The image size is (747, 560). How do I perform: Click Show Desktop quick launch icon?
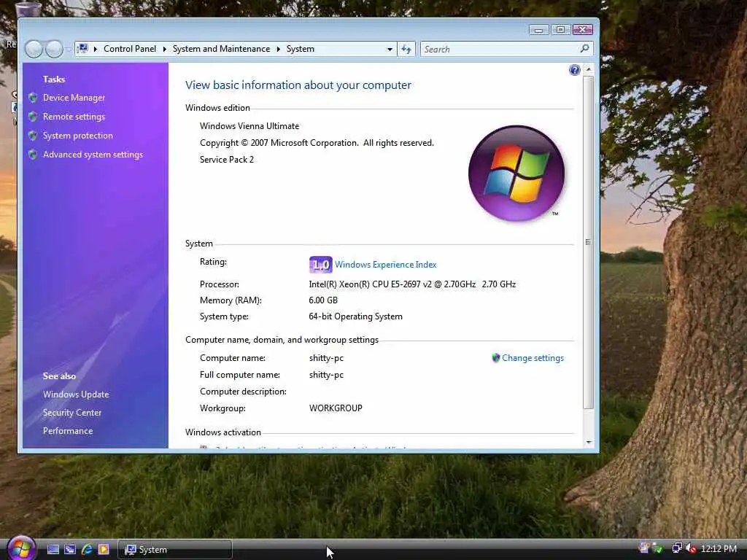pos(53,550)
